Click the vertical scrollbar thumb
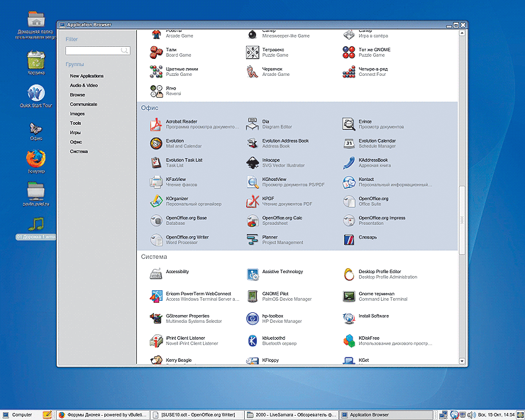Screen dimensions: 525x420 coord(462,220)
